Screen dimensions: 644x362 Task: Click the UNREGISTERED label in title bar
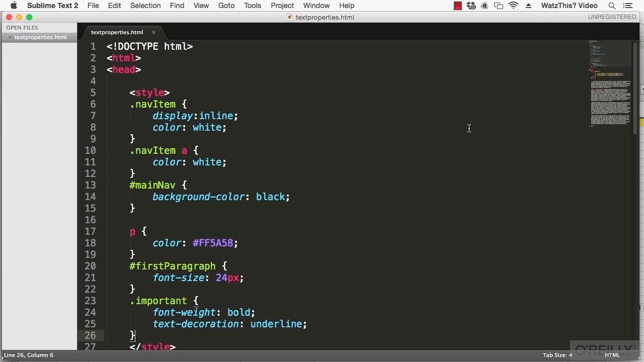[612, 17]
